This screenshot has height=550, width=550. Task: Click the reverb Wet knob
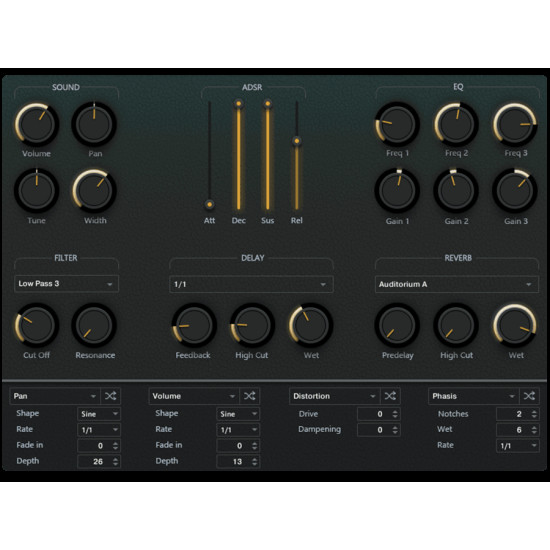coord(515,325)
